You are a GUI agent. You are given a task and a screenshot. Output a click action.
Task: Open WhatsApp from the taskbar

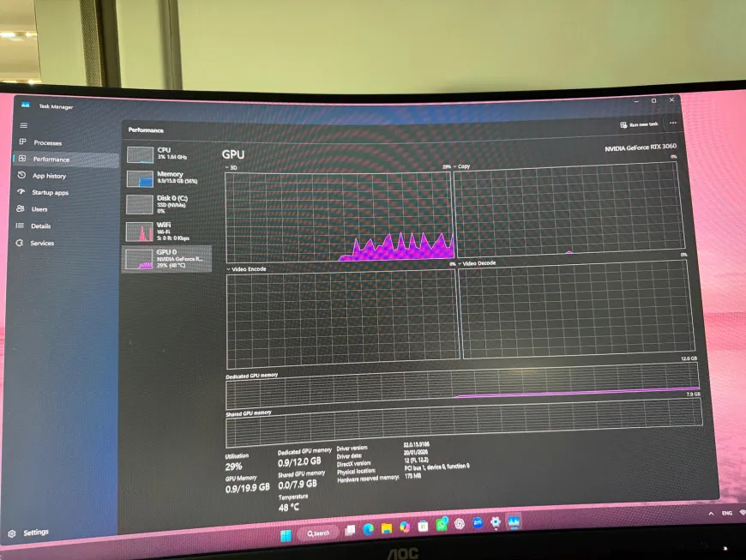(x=442, y=525)
